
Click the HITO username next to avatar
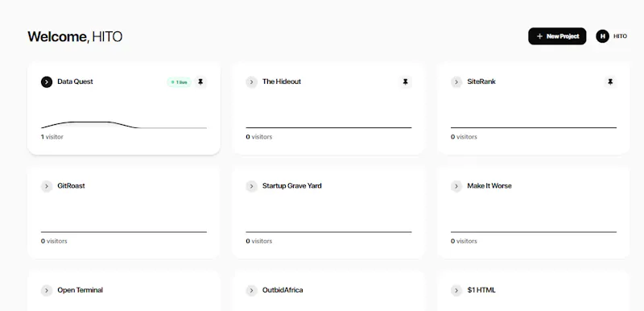tap(620, 36)
